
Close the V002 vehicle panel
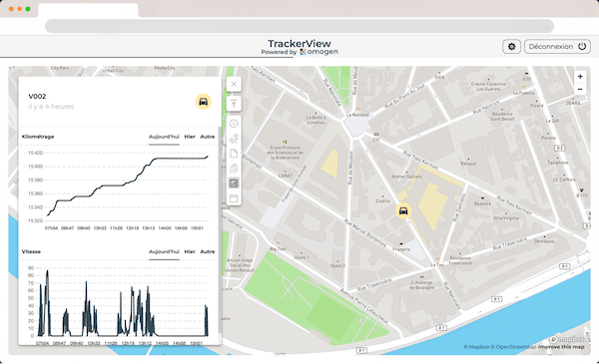(x=234, y=85)
